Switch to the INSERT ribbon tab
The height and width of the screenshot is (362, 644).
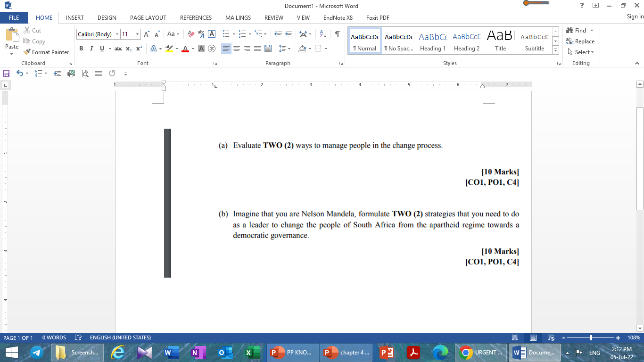74,17
